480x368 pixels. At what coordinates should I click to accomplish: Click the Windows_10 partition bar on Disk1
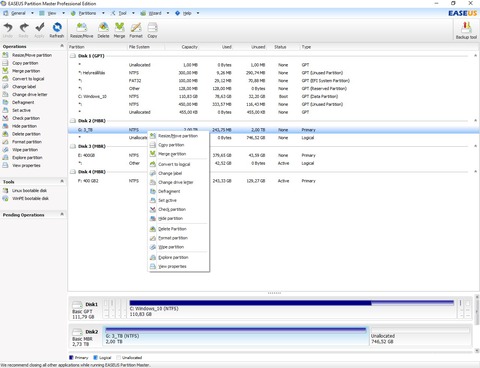292,308
